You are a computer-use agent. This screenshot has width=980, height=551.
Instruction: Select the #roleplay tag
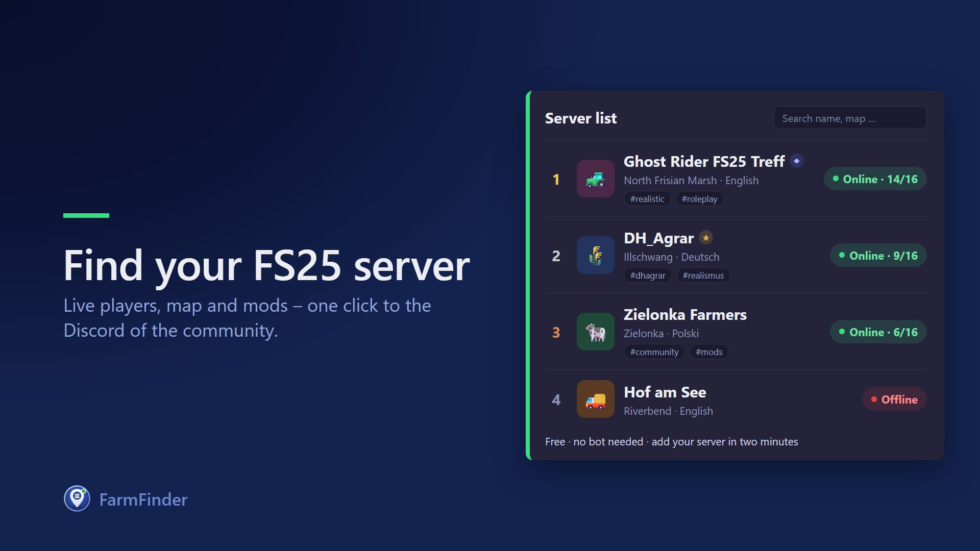699,199
